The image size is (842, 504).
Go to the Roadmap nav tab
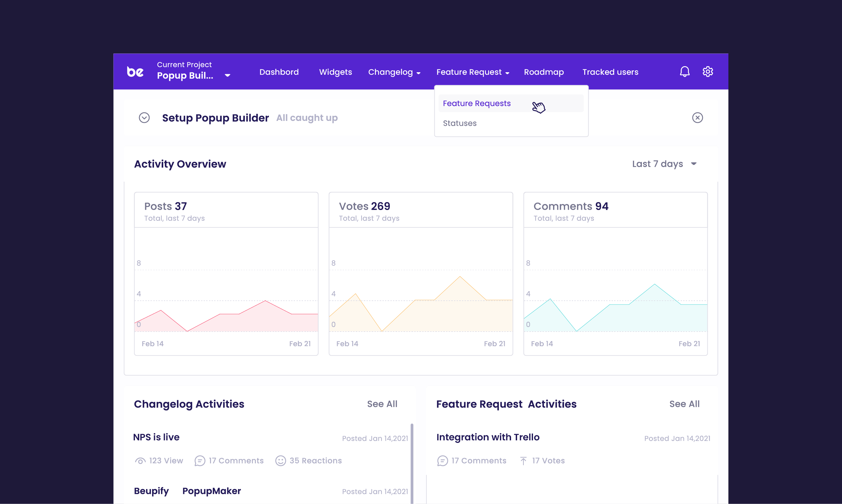point(544,72)
